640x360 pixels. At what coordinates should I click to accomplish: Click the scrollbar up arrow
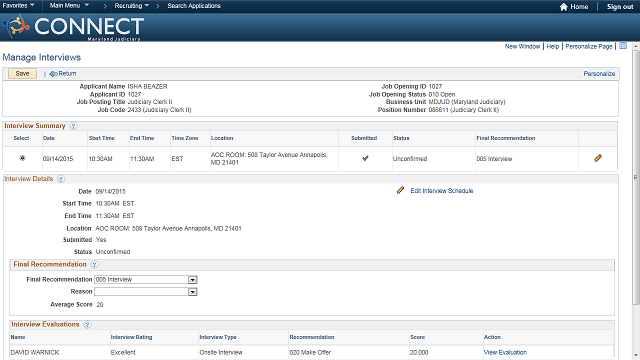[x=636, y=47]
